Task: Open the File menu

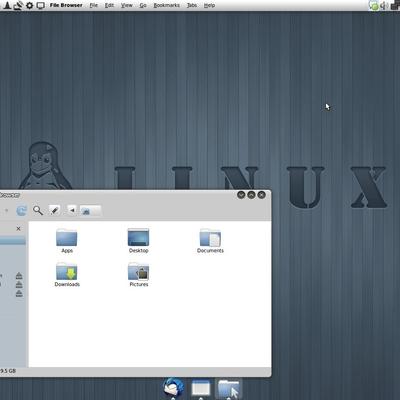Action: [94, 5]
